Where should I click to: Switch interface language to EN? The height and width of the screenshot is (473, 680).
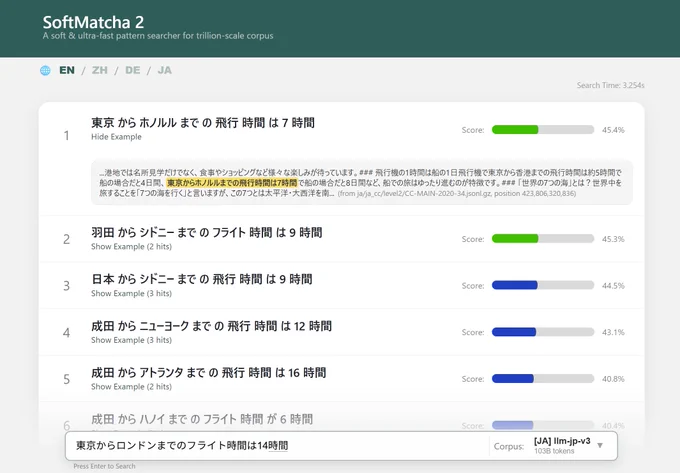coord(67,70)
